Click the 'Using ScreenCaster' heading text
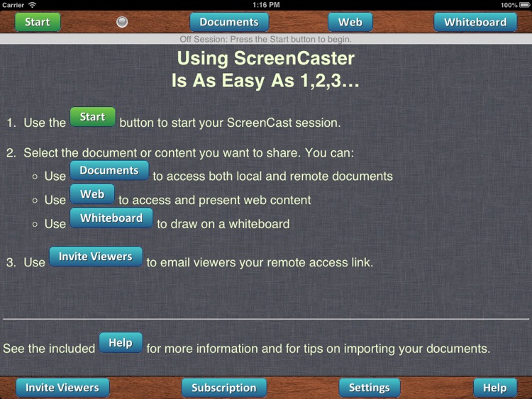532x399 pixels. [x=266, y=58]
